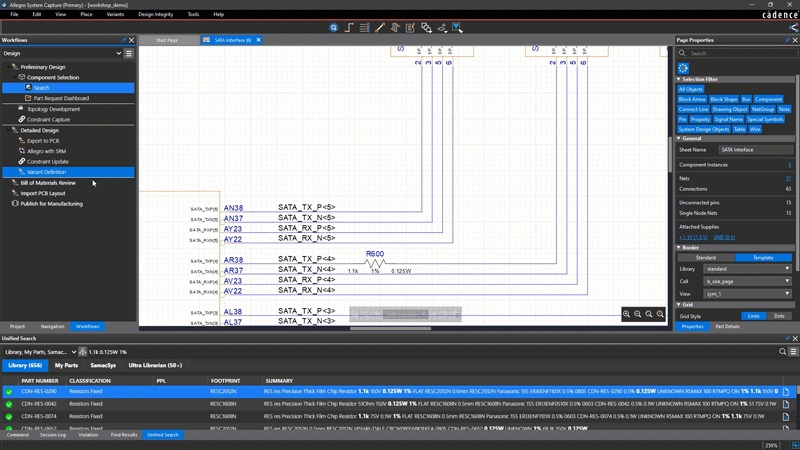Pin the Workflows panel

(x=123, y=40)
